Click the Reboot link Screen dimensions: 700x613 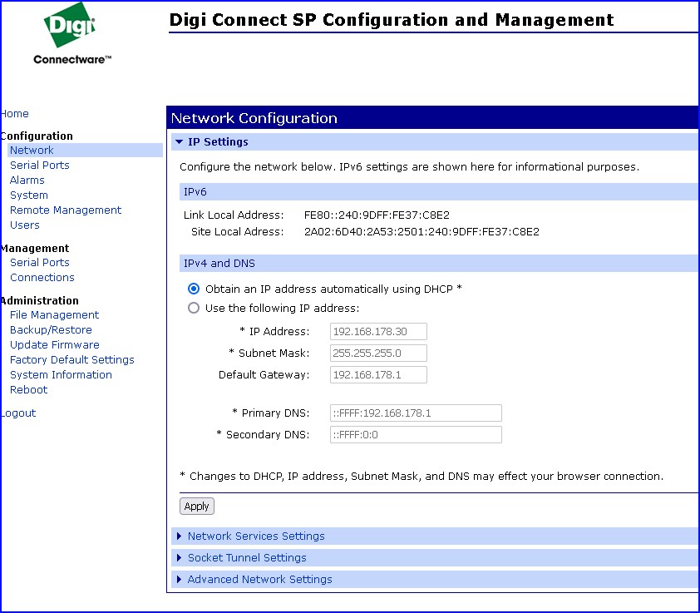[28, 389]
